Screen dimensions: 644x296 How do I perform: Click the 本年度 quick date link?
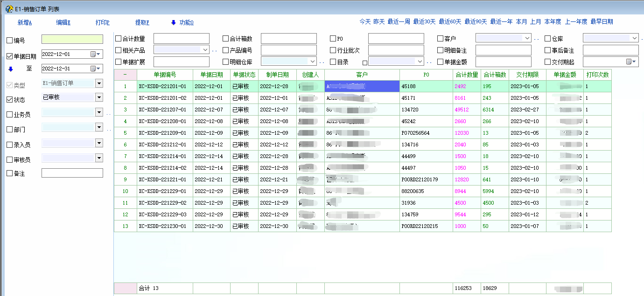553,21
